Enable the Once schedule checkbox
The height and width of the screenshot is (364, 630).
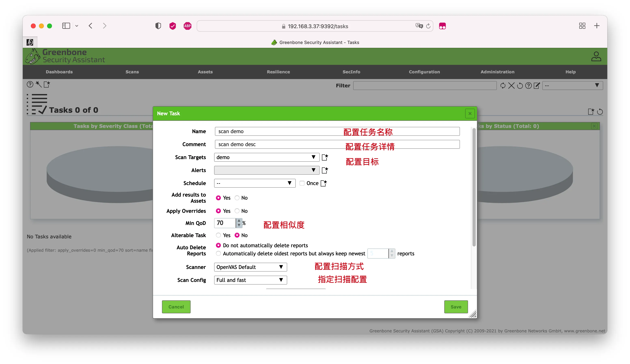(302, 183)
